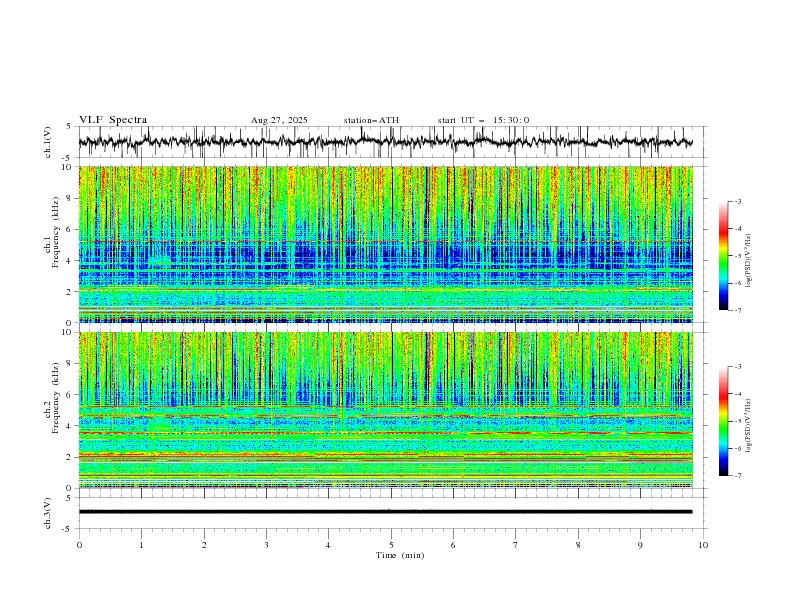Click the lower colorbar 'log(PSD)(V²/Hz)' label
This screenshot has width=792, height=612.
(748, 425)
